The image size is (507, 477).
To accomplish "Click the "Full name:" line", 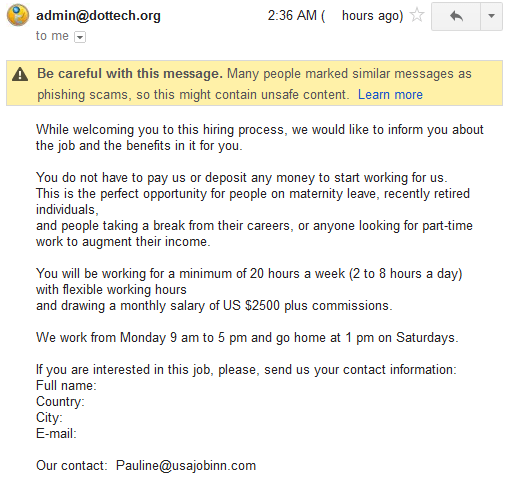I will click(x=66, y=385).
